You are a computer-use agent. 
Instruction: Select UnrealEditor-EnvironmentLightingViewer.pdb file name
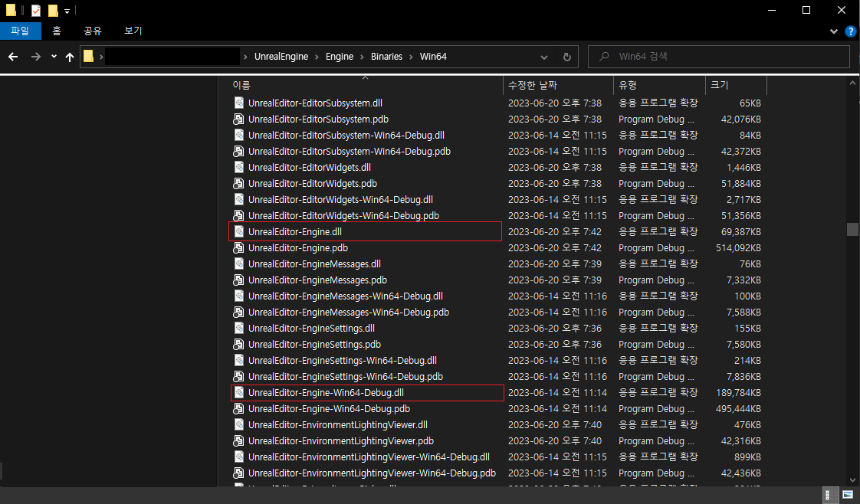[341, 441]
